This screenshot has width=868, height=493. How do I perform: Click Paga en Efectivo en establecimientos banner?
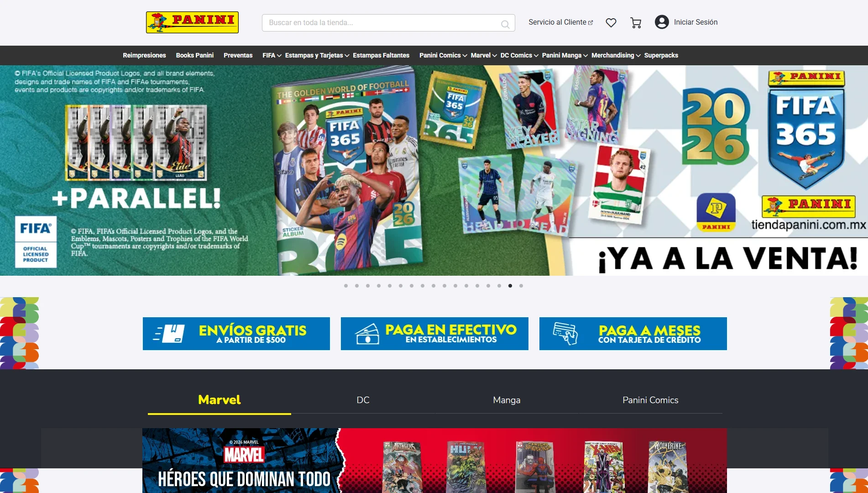[434, 334]
